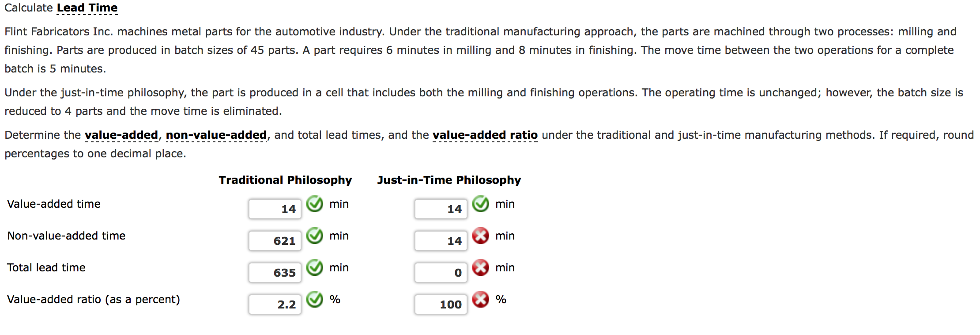Click the green checkmark beside JIT value-added time
The height and width of the screenshot is (335, 980).
coord(480,204)
